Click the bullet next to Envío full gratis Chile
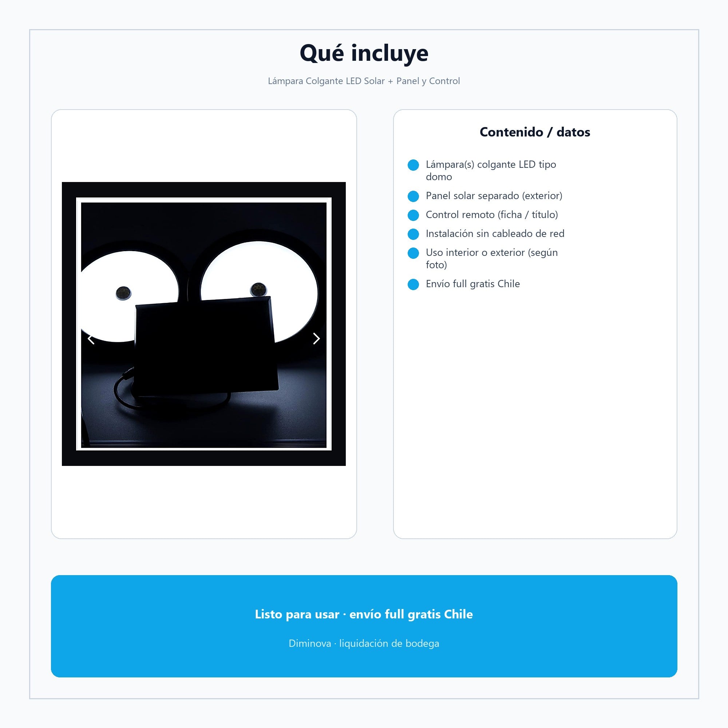Image resolution: width=728 pixels, height=728 pixels. (x=414, y=285)
